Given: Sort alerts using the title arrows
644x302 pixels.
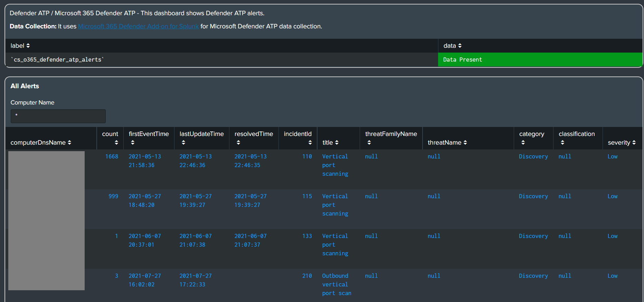Looking at the screenshot, I should point(337,143).
